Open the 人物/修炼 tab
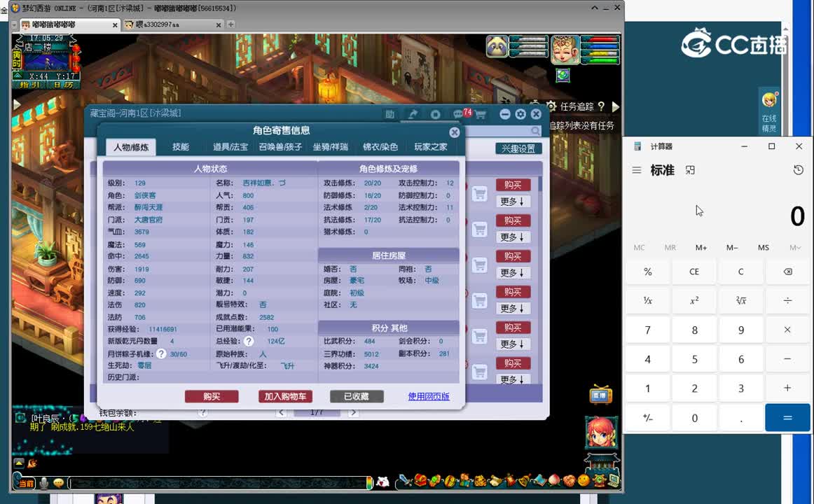This screenshot has height=504, width=814. 131,147
